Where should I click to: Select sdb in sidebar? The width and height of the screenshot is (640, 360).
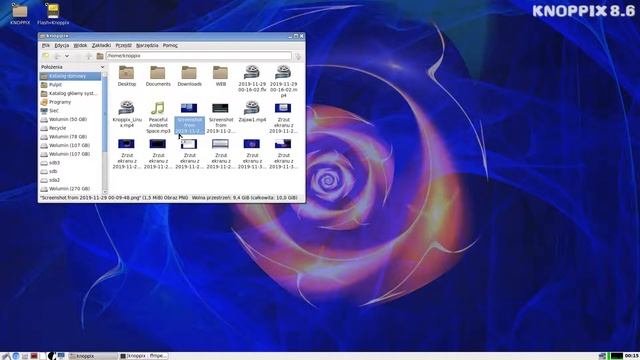coord(70,171)
